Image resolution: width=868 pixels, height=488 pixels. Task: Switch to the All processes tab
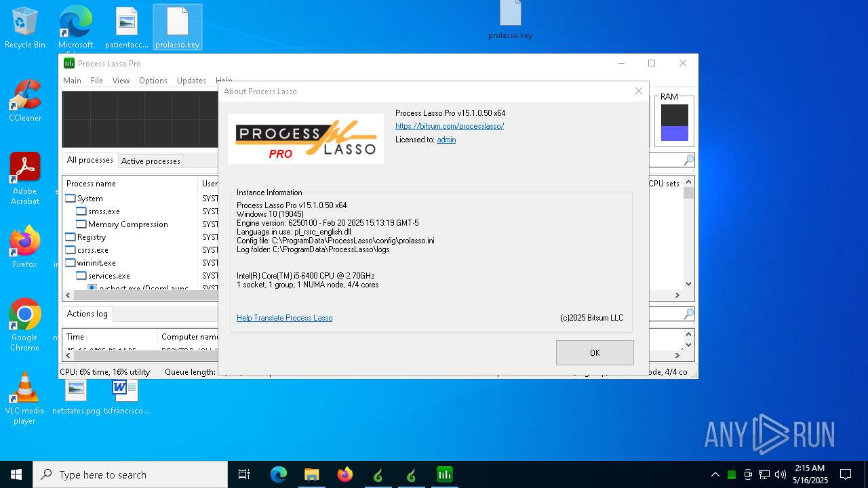click(x=90, y=160)
